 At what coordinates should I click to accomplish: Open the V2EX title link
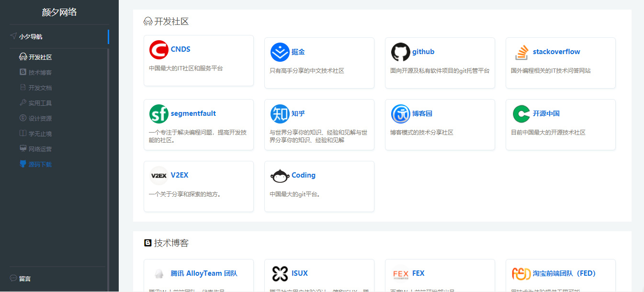[180, 175]
